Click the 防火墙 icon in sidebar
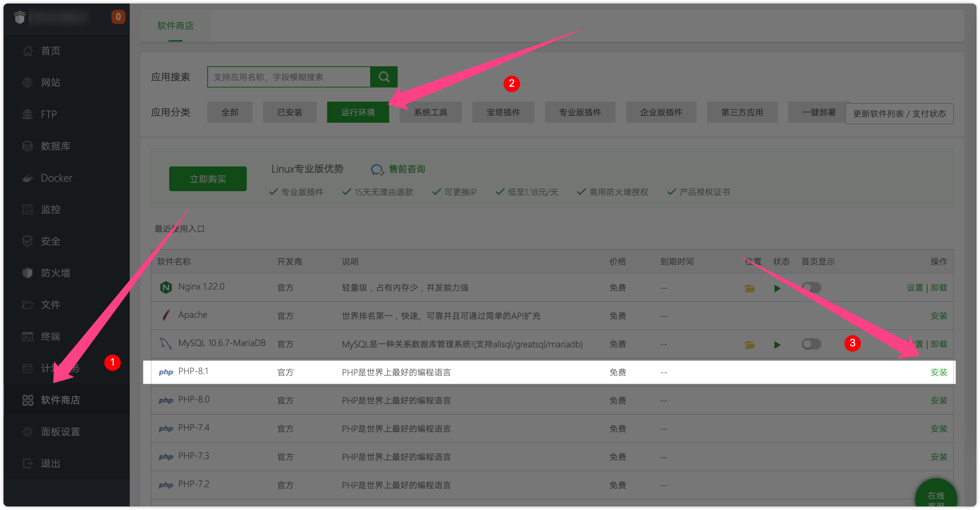This screenshot has width=980, height=510. 27,273
